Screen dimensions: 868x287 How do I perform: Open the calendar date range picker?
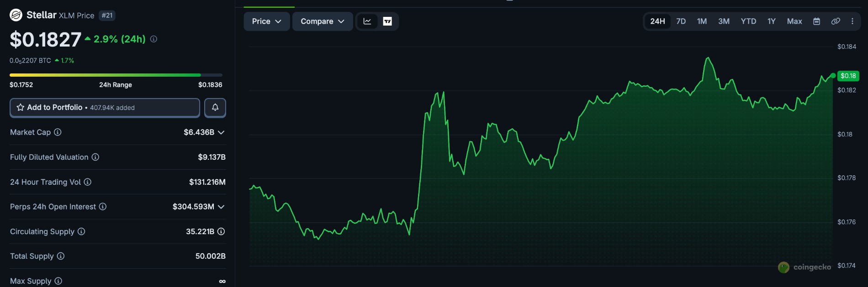pyautogui.click(x=817, y=21)
